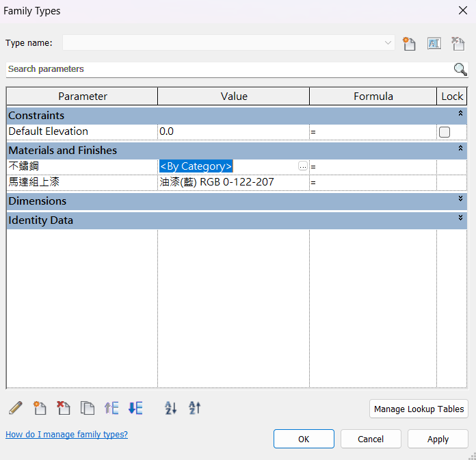This screenshot has height=460, width=476.
Task: Expand the Identity Data section
Action: click(x=460, y=218)
